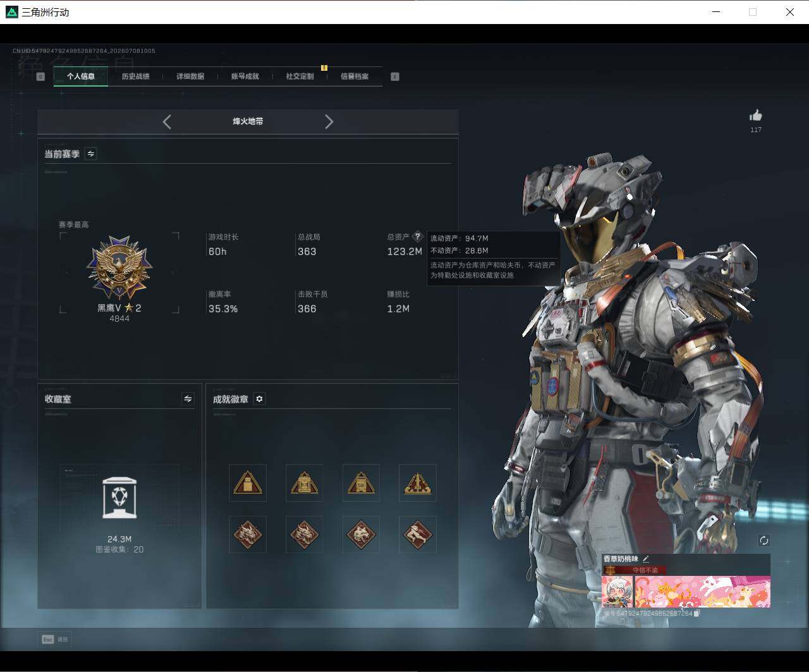Click the Esc 返回 back button
This screenshot has width=809, height=672.
point(55,639)
